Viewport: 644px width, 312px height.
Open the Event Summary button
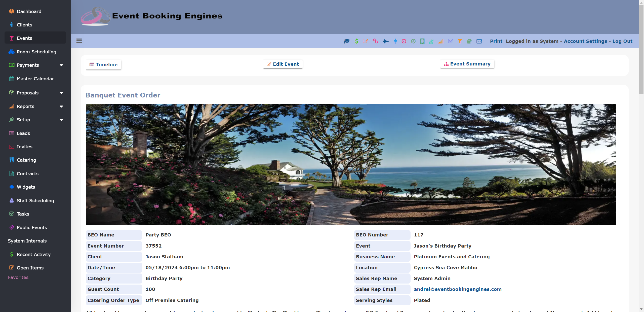tap(467, 64)
